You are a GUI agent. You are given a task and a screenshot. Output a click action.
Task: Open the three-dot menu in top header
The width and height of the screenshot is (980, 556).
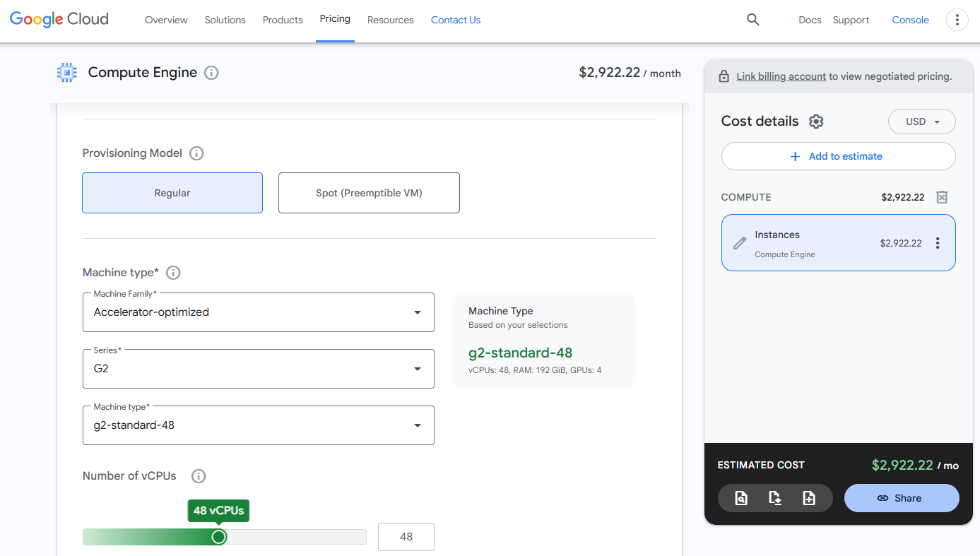pyautogui.click(x=957, y=20)
